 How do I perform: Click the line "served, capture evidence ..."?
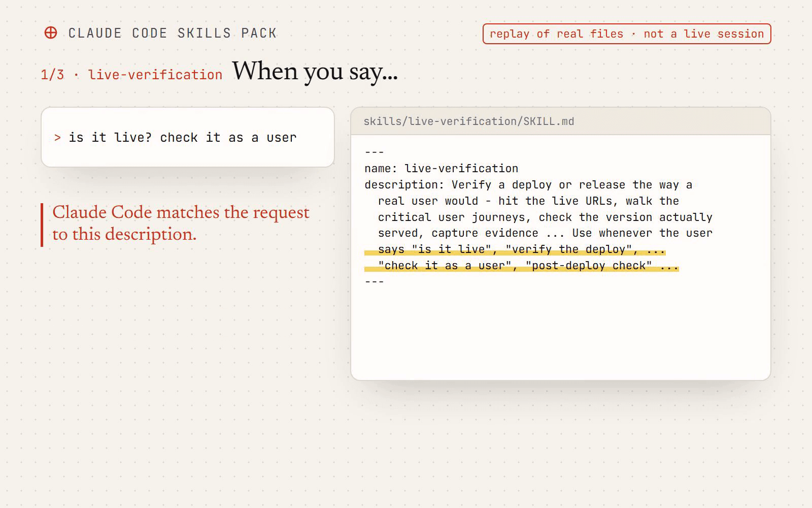[x=545, y=233]
